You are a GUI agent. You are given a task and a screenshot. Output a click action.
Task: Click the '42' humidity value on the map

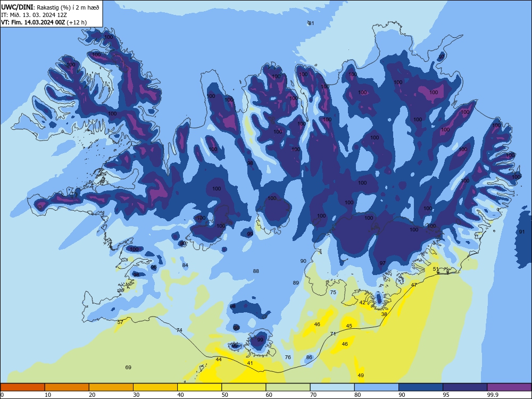362,303
